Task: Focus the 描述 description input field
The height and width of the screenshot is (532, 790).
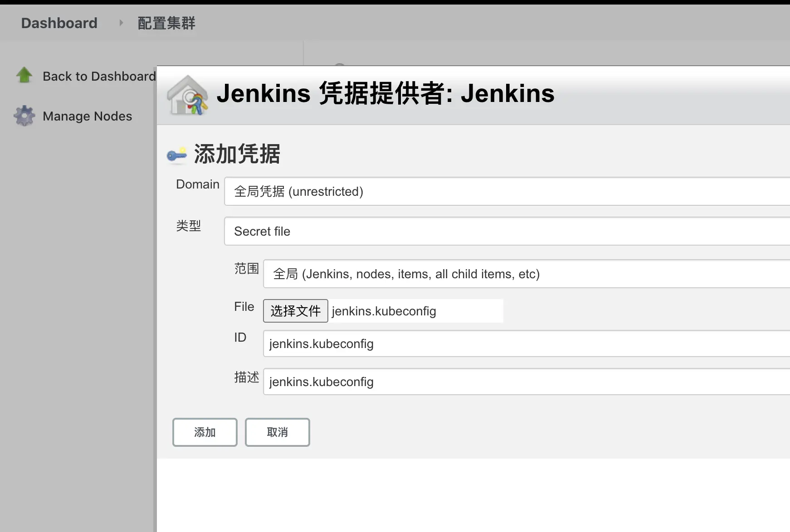Action: 527,382
